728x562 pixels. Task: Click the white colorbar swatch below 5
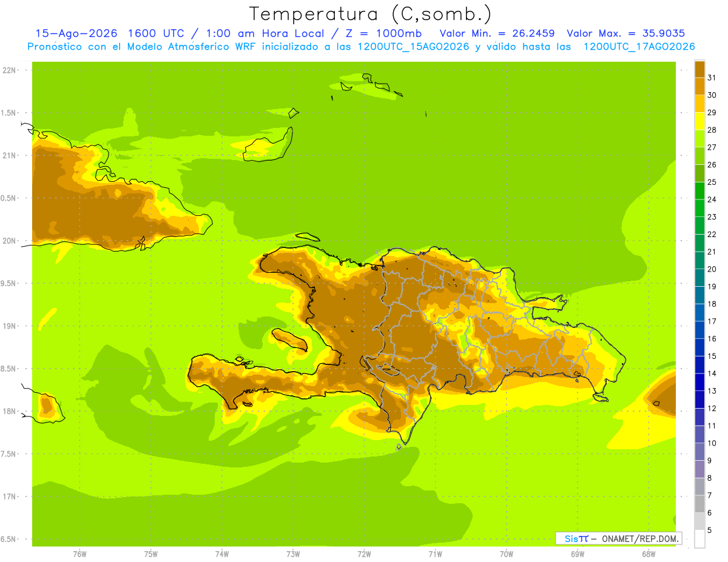(x=699, y=539)
